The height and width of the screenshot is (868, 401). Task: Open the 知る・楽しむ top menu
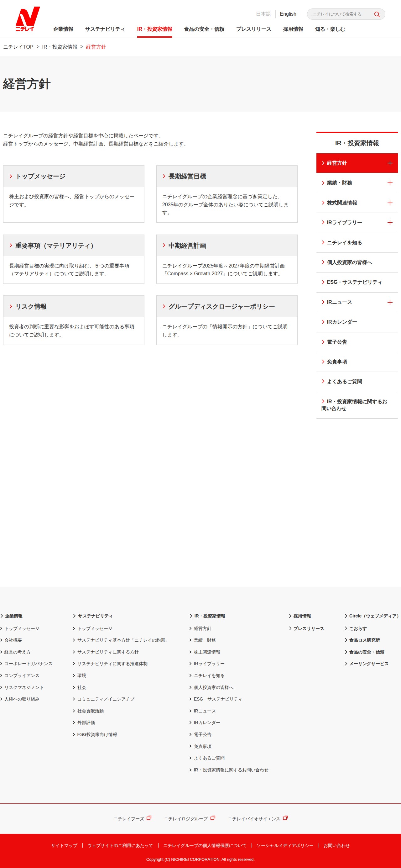[330, 29]
